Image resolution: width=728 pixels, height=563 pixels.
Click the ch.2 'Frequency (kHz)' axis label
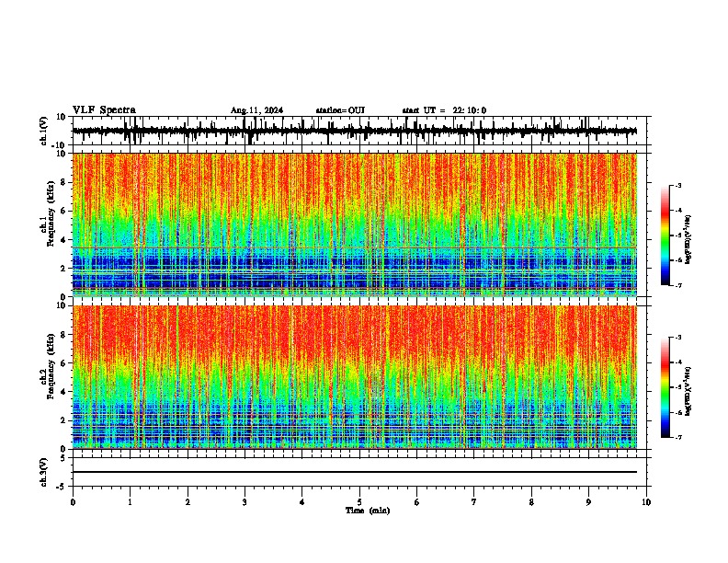click(51, 365)
